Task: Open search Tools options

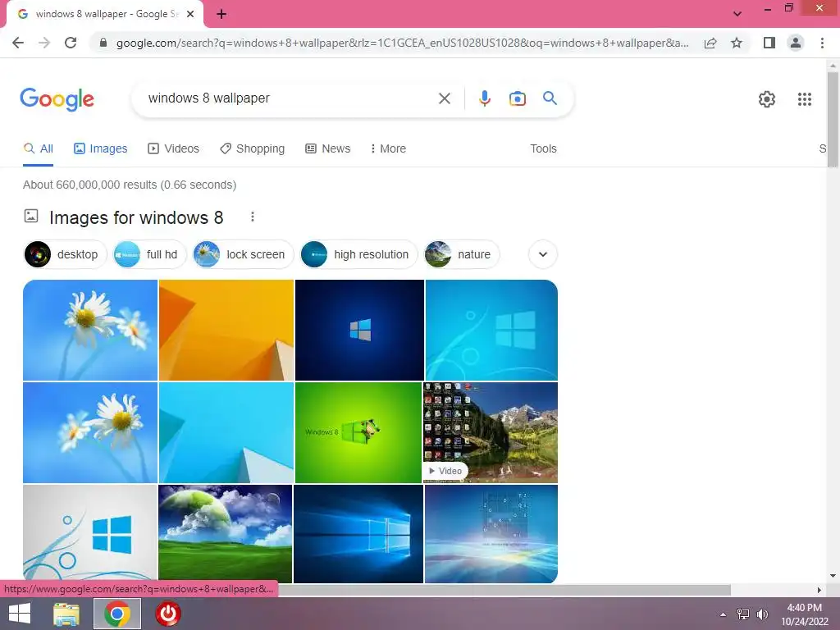Action: pos(543,149)
